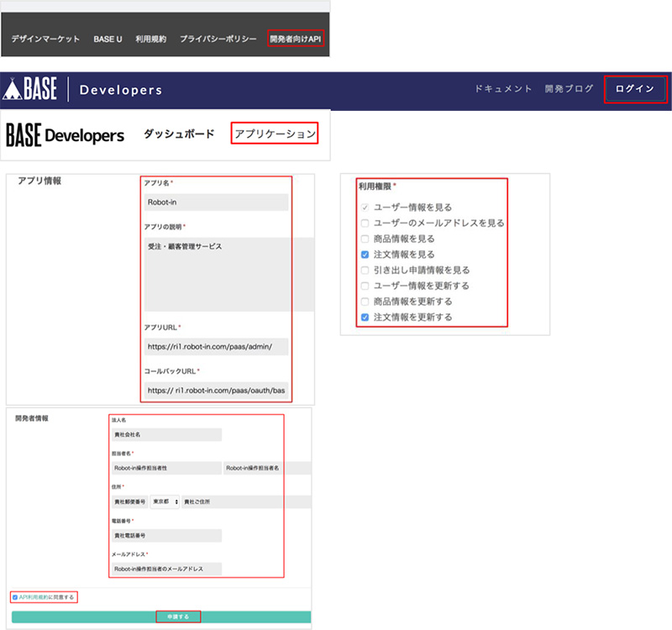Switch to the ダッシュボード tab

point(179,134)
